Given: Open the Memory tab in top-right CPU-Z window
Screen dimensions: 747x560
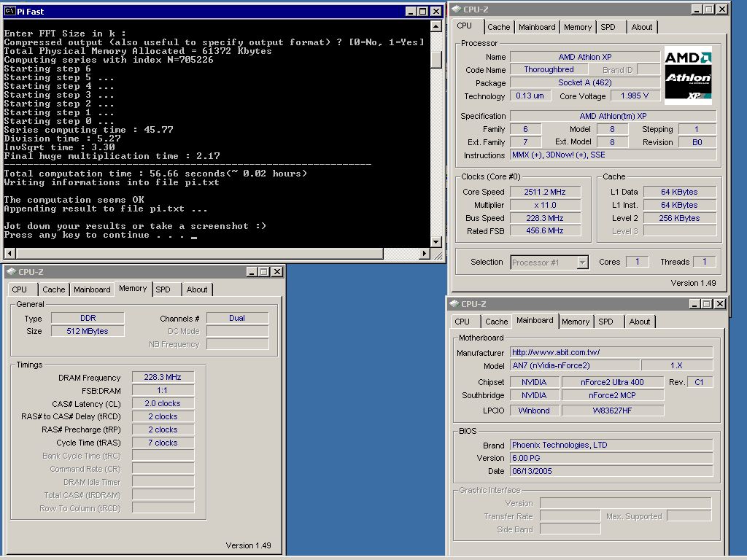Looking at the screenshot, I should coord(578,27).
